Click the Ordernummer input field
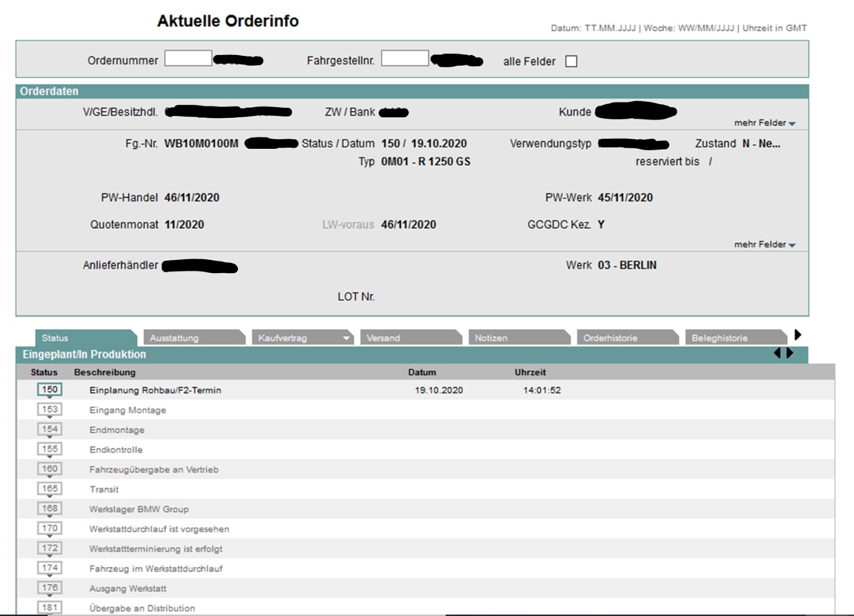 pyautogui.click(x=188, y=59)
